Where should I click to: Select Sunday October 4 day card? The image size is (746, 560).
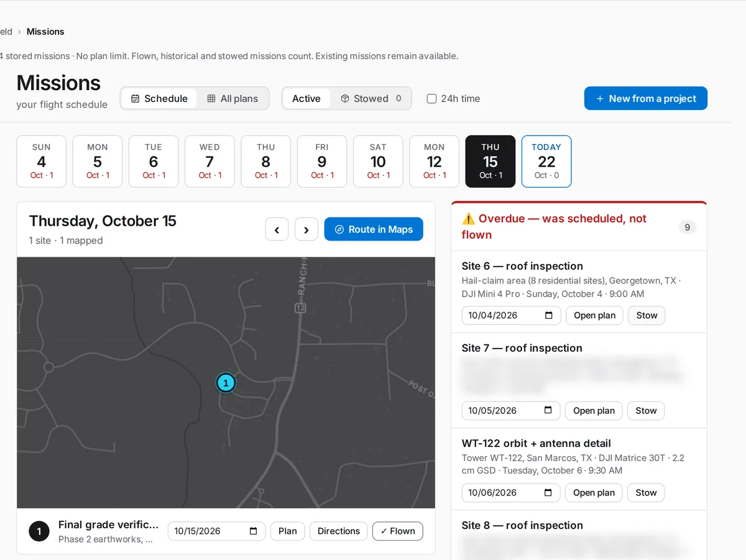coord(42,161)
